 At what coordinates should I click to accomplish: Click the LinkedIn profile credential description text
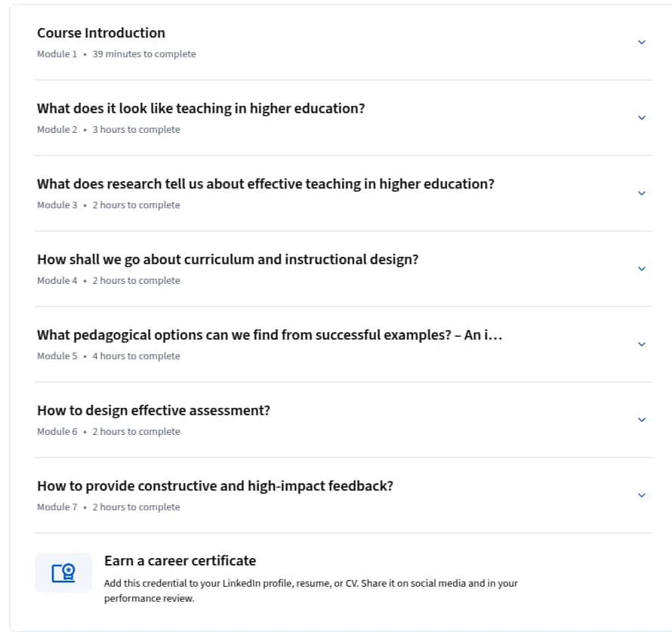[311, 591]
